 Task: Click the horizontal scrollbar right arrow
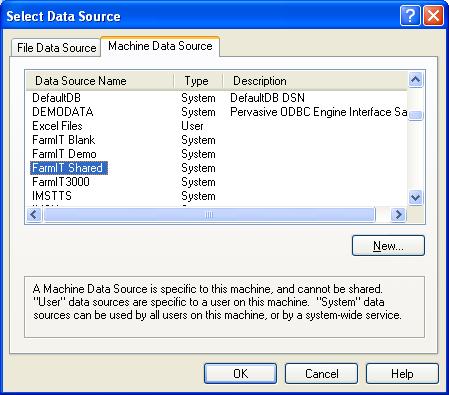pyautogui.click(x=398, y=214)
